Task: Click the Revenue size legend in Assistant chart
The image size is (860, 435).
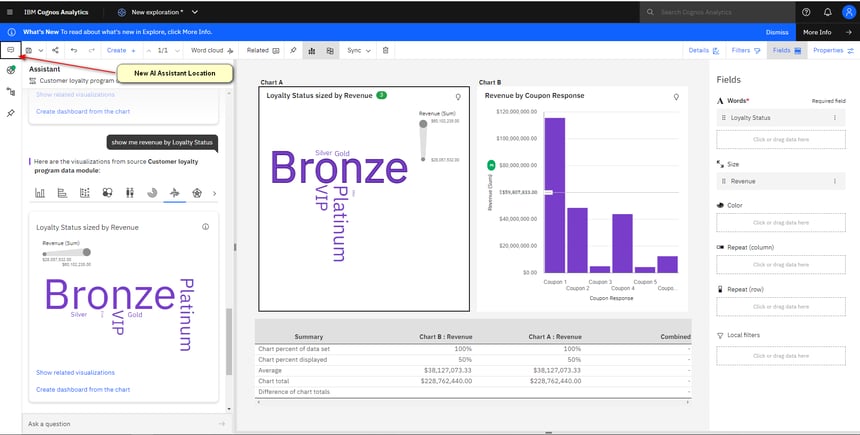Action: pos(66,253)
